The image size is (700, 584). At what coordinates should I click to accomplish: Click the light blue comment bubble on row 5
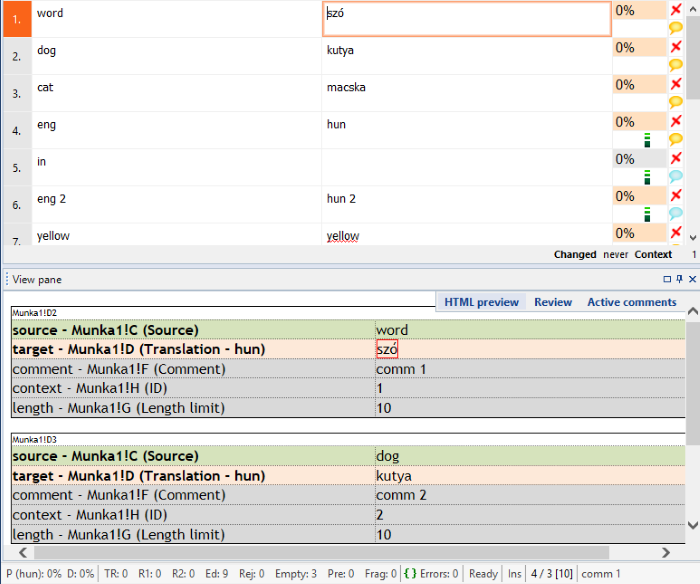point(676,176)
